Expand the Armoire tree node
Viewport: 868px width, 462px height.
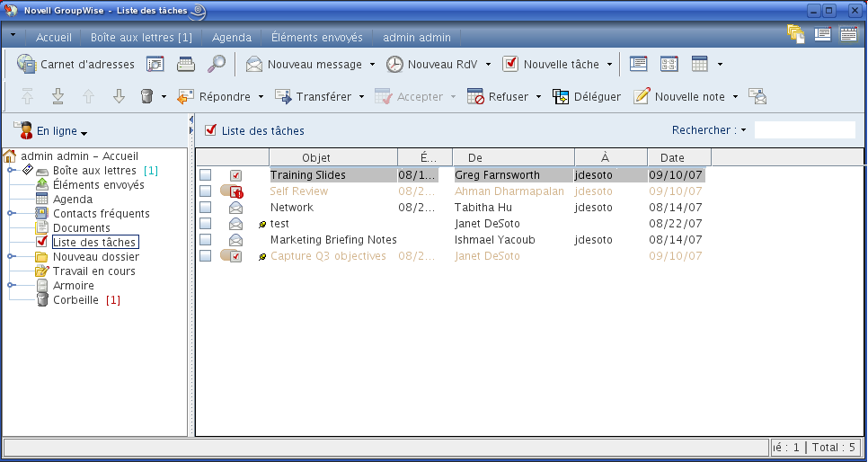click(x=11, y=286)
